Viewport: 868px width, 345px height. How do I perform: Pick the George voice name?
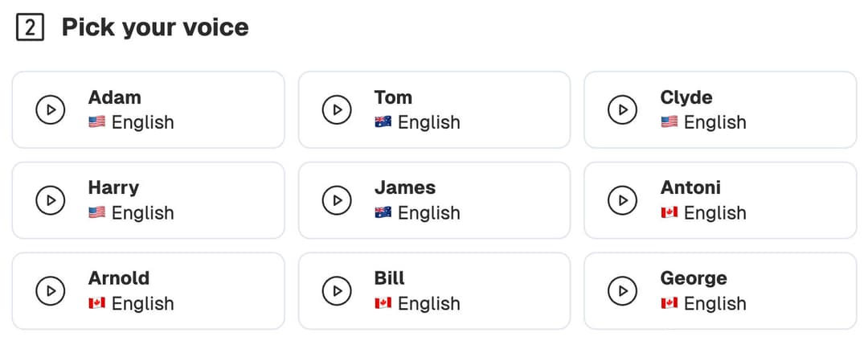coord(694,278)
